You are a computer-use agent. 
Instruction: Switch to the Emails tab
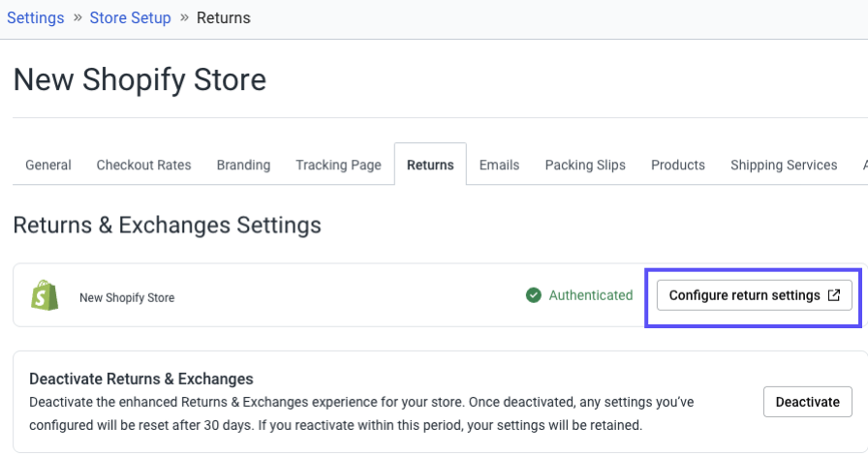pos(499,165)
